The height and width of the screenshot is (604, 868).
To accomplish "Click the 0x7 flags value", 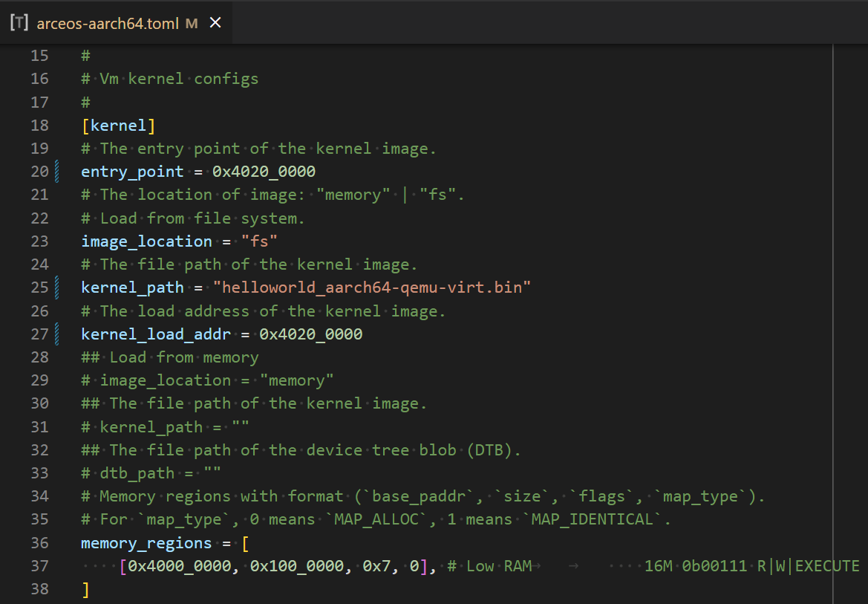I will click(x=376, y=566).
